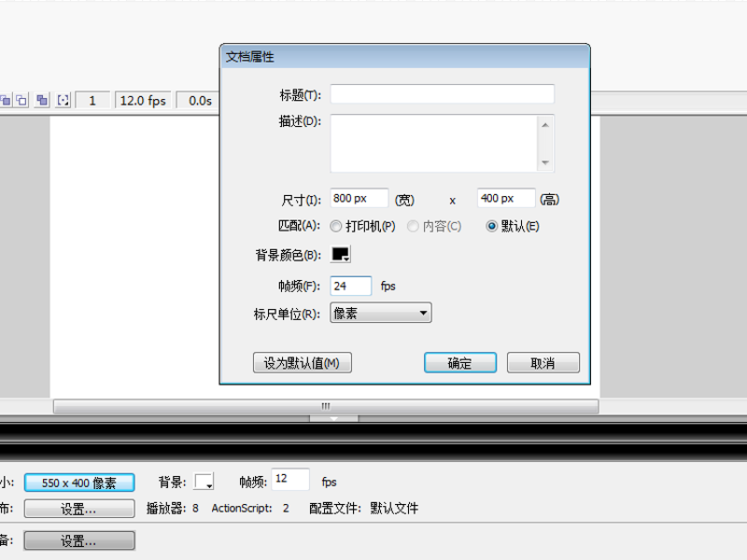Click the 播放器: 8 text
The height and width of the screenshot is (560, 747).
(173, 508)
